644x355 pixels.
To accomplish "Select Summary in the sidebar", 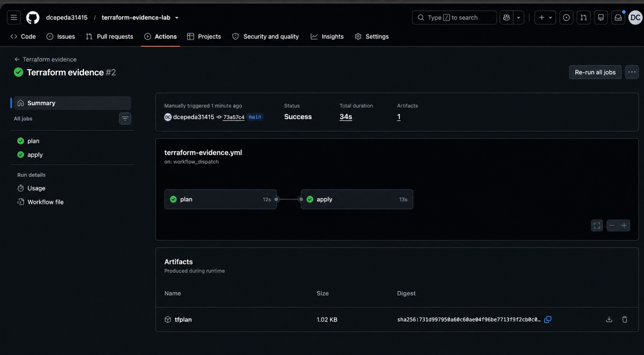I will (72, 103).
